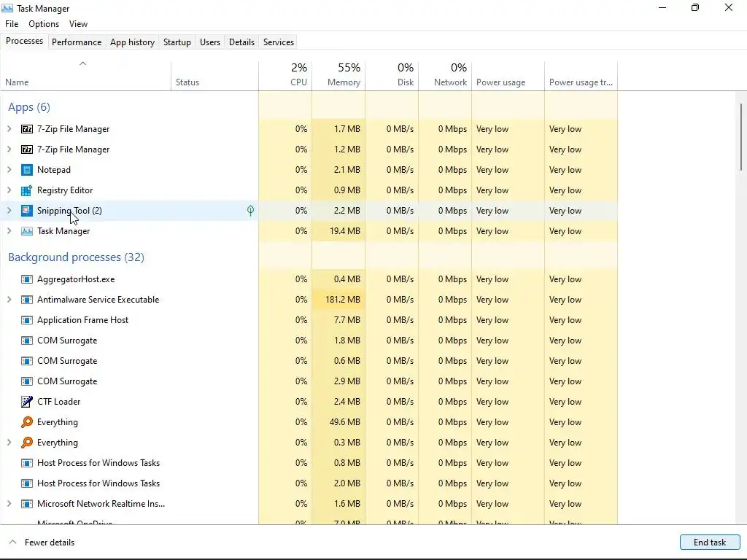
Task: Click the Notepad app icon
Action: (x=27, y=170)
